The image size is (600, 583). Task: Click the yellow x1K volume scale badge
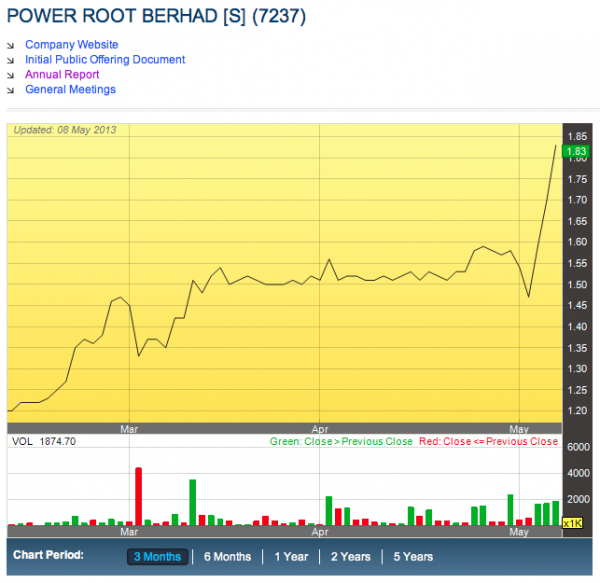572,522
